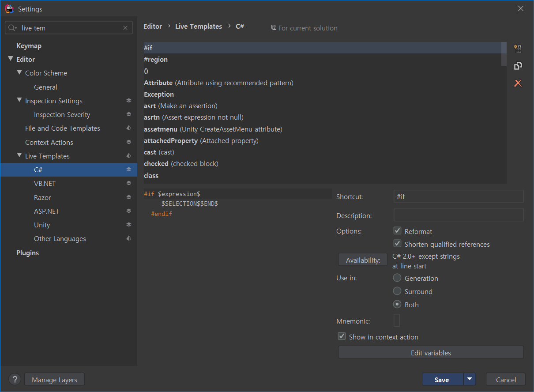Click the red delete template icon

tap(518, 83)
